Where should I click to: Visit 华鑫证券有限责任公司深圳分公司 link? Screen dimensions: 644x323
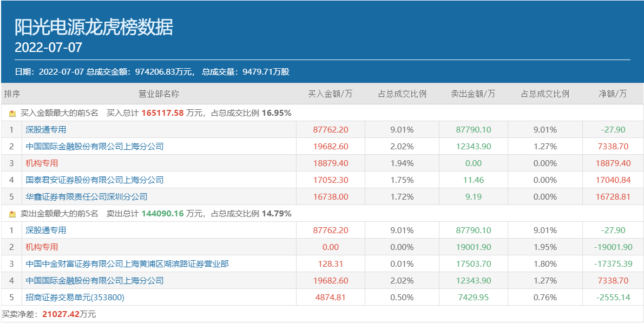tap(87, 197)
